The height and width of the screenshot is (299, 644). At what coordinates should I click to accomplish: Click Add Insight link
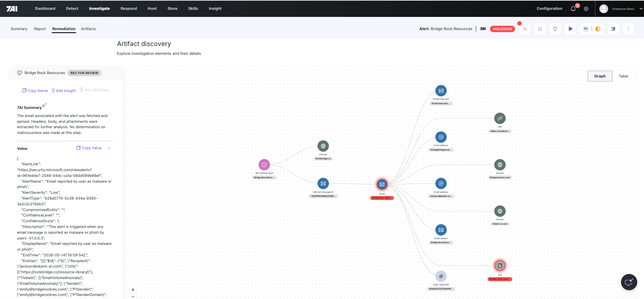(x=64, y=91)
